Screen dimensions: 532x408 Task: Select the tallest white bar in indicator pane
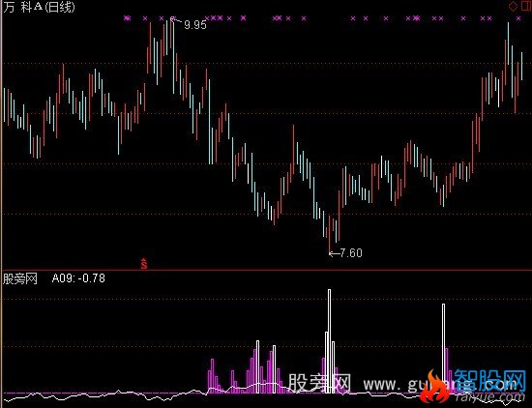(329, 341)
